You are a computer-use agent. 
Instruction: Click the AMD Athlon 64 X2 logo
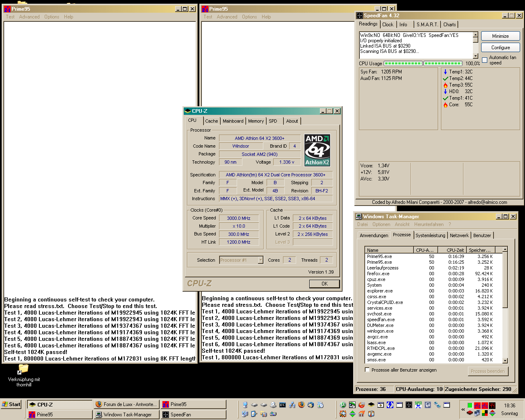tap(317, 150)
